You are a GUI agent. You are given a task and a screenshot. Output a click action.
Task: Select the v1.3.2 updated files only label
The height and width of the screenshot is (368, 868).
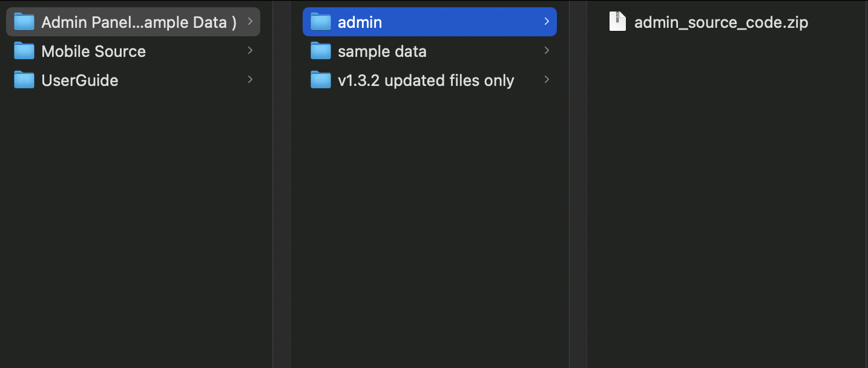(426, 80)
